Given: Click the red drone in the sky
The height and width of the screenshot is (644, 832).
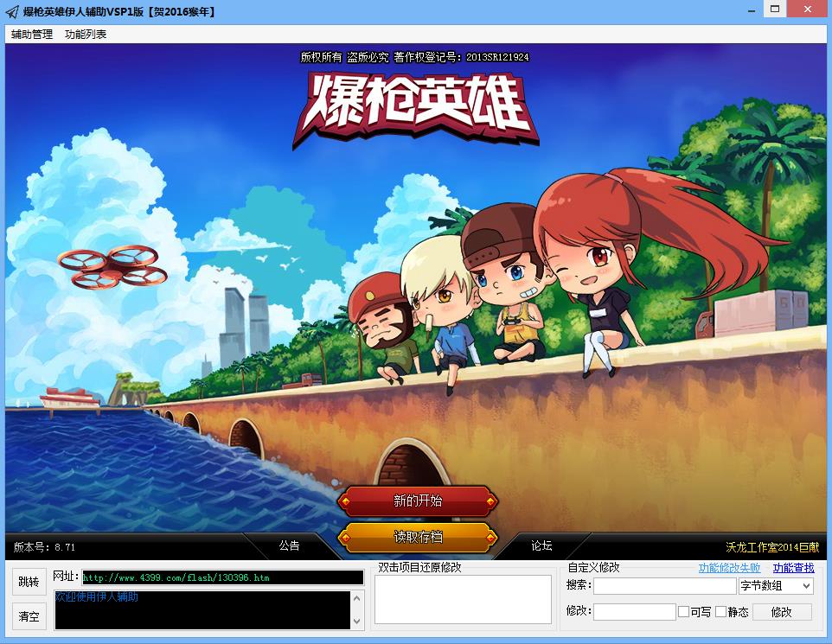Looking at the screenshot, I should point(112,266).
